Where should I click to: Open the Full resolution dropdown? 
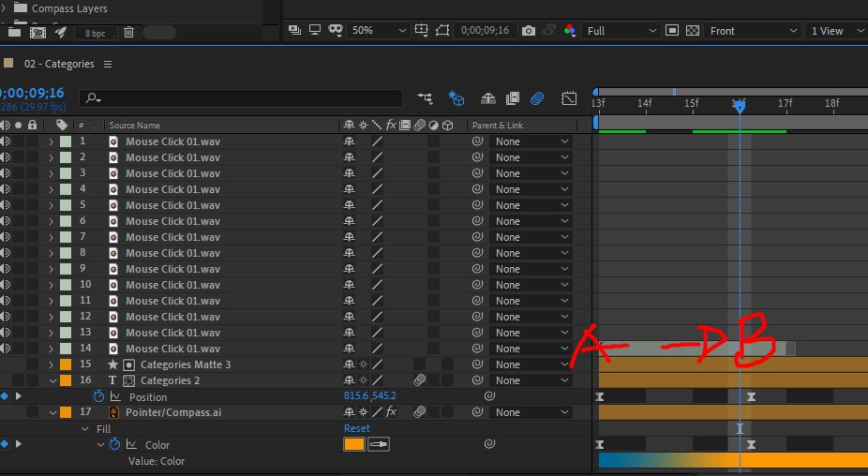click(621, 31)
